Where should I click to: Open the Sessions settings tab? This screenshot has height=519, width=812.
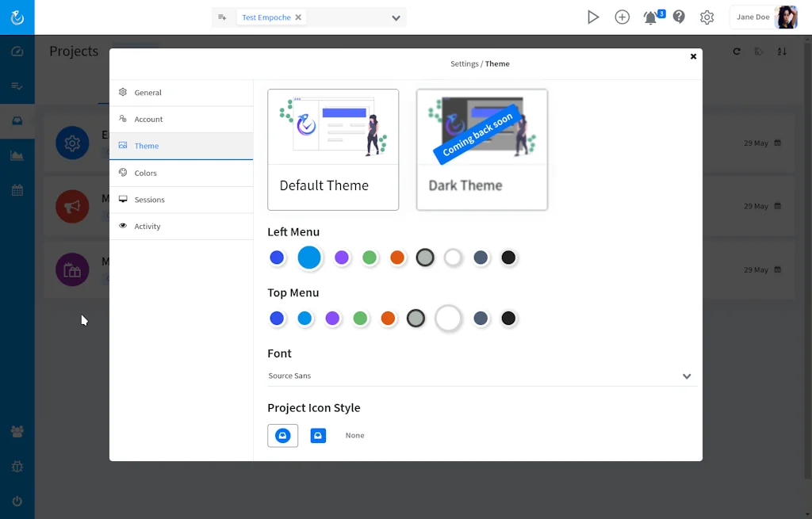pos(149,200)
